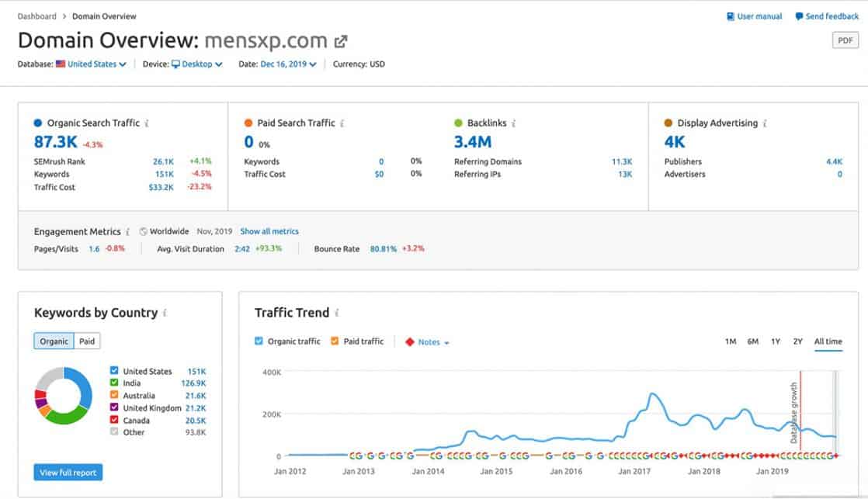Open the Show all metrics link

(269, 231)
